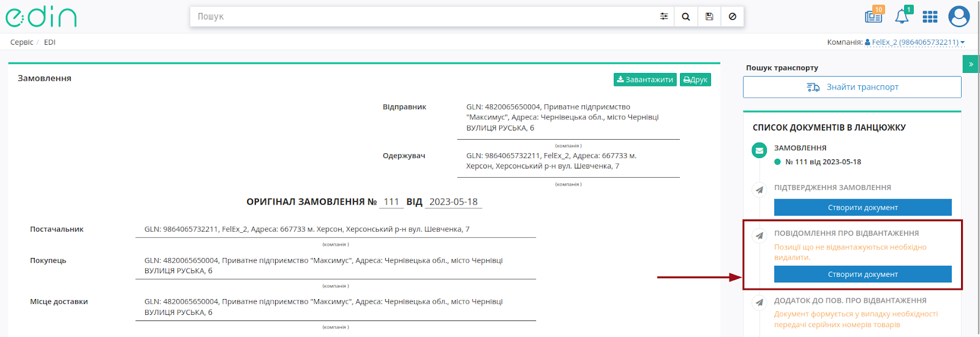
Task: Click the Order Confirmation paper plane icon
Action: [759, 189]
